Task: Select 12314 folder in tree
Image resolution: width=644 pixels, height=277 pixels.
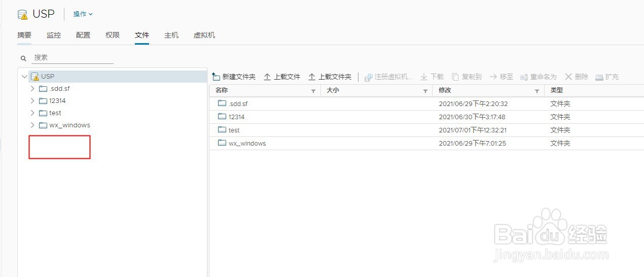Action: [x=52, y=101]
